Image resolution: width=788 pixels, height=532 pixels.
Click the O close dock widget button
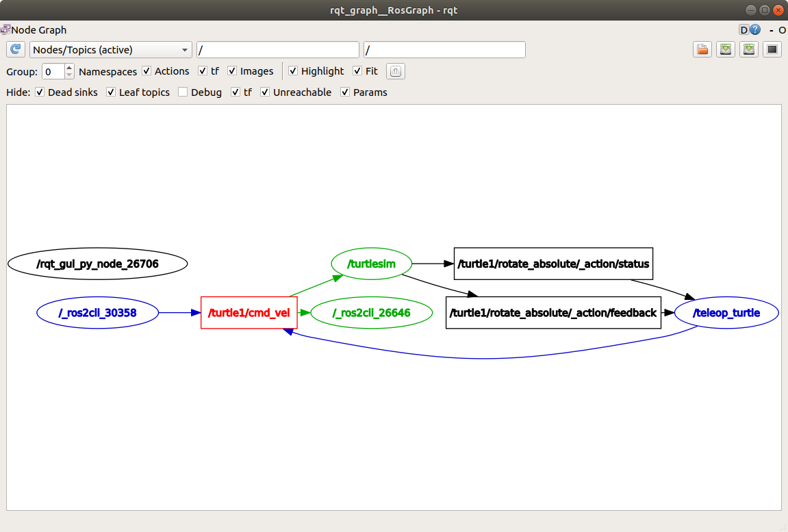click(782, 30)
